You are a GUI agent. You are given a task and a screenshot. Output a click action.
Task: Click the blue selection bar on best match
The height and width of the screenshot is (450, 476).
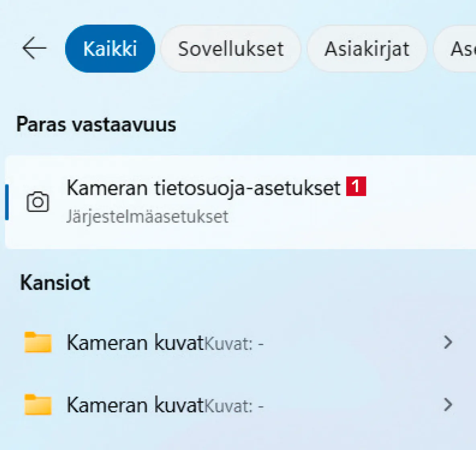(7, 202)
